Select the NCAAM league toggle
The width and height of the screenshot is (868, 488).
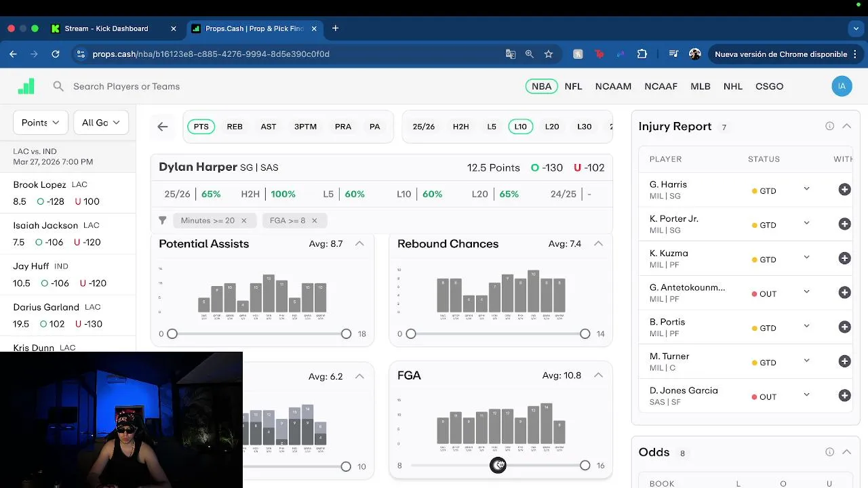pos(613,86)
